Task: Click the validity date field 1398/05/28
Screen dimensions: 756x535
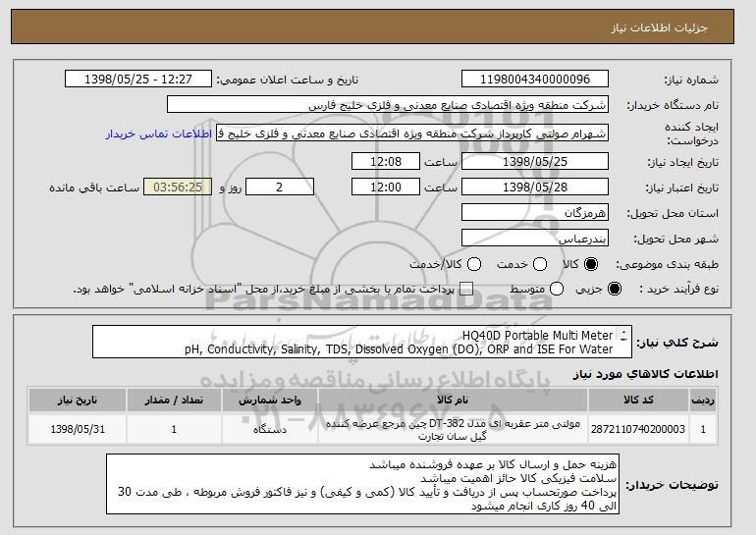Action: (x=535, y=187)
